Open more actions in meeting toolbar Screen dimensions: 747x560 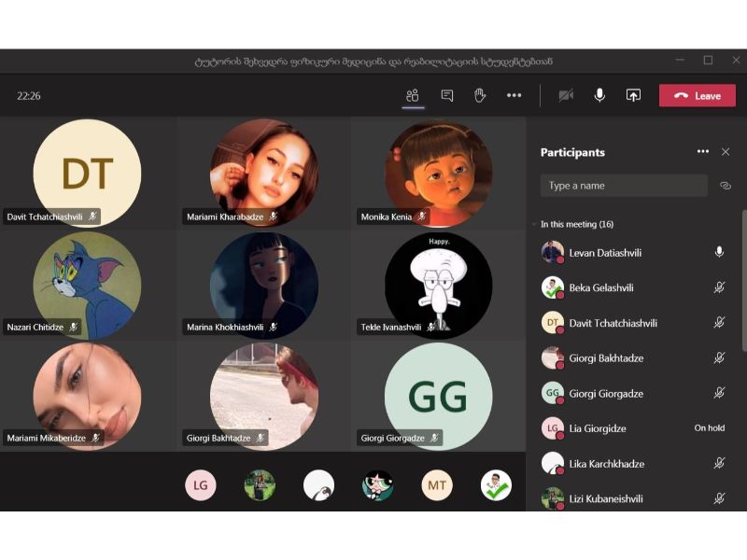pyautogui.click(x=514, y=96)
